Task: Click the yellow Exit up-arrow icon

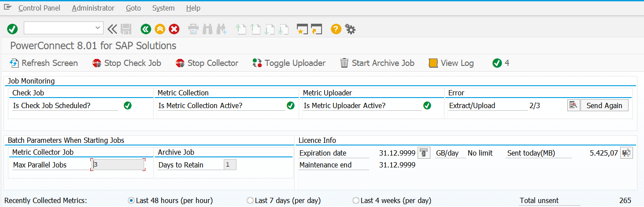Action: 160,29
